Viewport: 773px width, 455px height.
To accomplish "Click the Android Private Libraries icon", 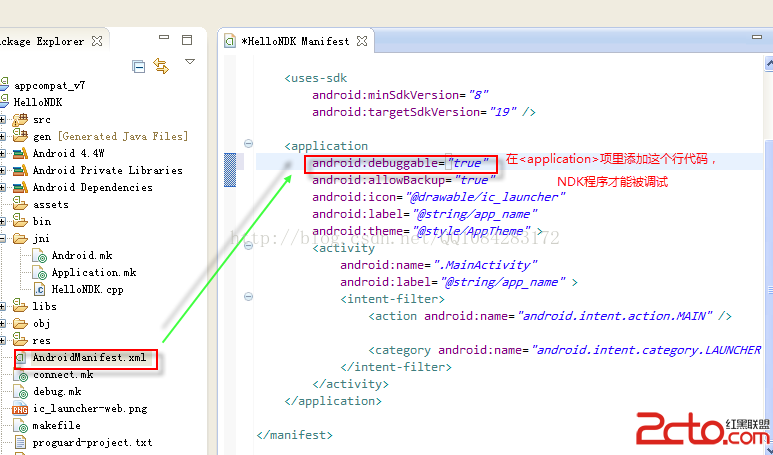I will pos(20,170).
